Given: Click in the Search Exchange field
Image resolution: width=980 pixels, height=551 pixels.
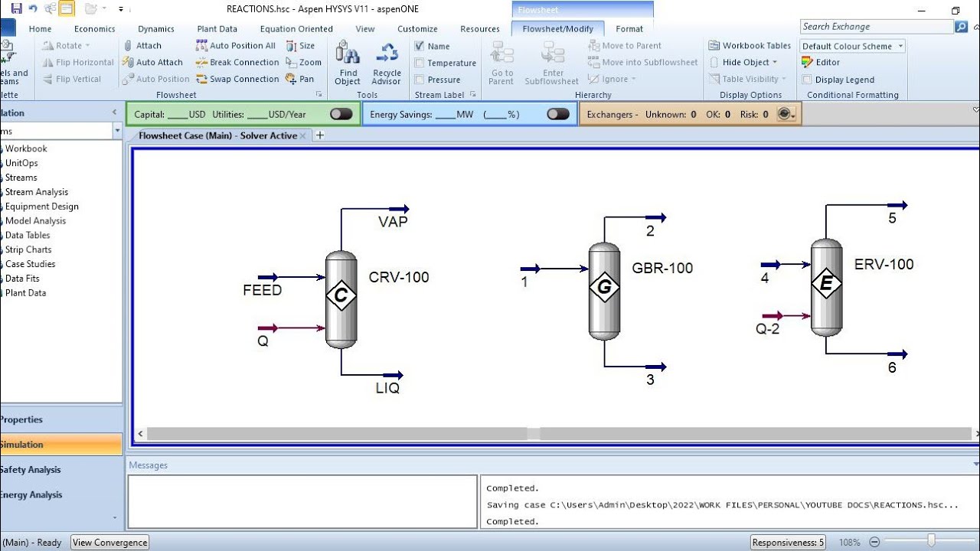Looking at the screenshot, I should (877, 27).
